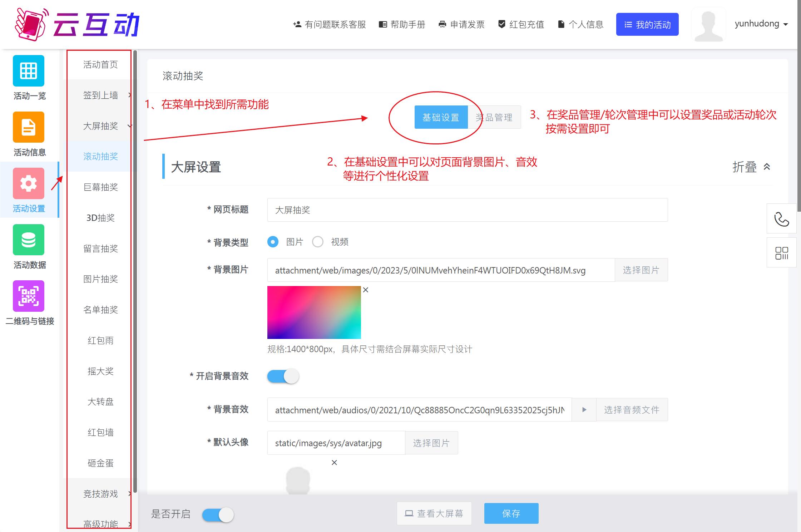
Task: Click the 网页标题 input field
Action: (x=467, y=210)
